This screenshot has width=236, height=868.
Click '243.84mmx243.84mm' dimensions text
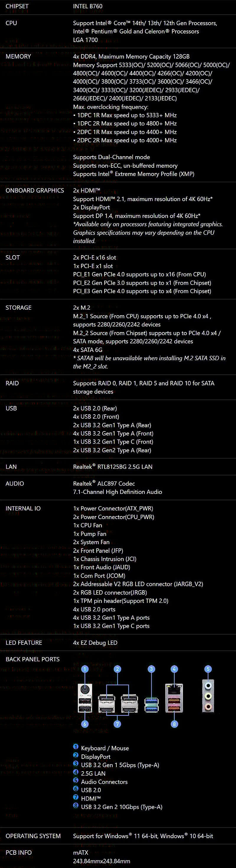[x=102, y=861]
